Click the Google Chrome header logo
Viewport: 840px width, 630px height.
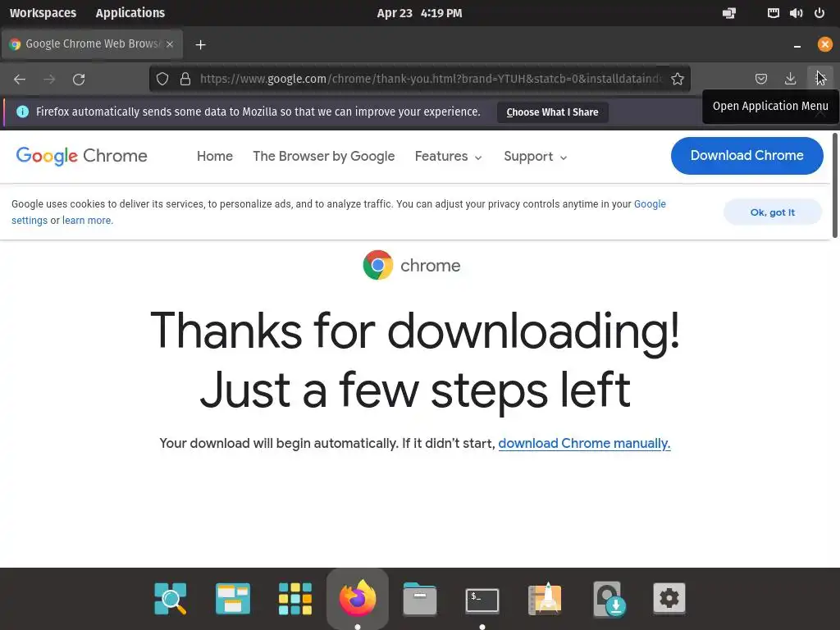(81, 156)
